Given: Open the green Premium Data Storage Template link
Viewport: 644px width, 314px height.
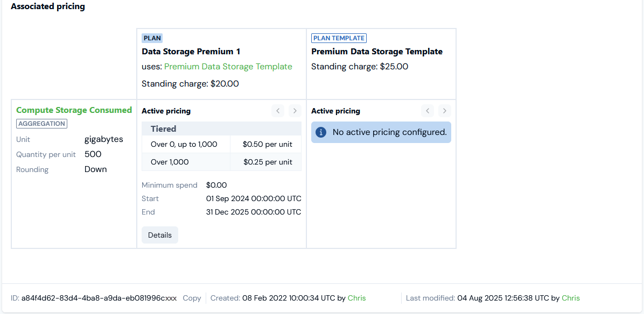Looking at the screenshot, I should coord(228,67).
